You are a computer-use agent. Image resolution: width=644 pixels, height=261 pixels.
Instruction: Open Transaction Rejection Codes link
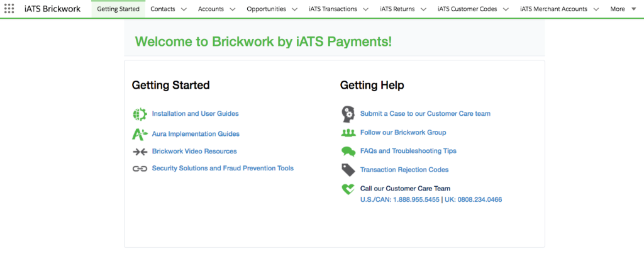[x=404, y=169]
